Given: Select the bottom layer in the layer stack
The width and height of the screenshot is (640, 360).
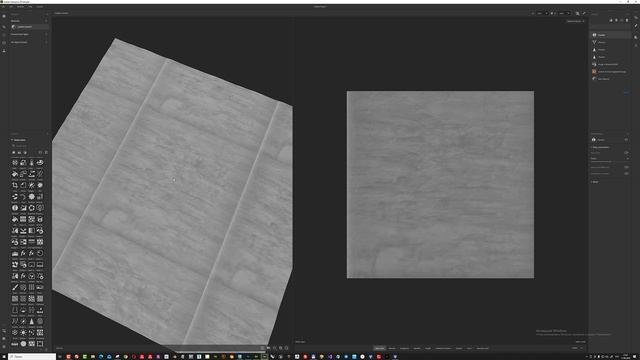Looking at the screenshot, I should coord(610,79).
